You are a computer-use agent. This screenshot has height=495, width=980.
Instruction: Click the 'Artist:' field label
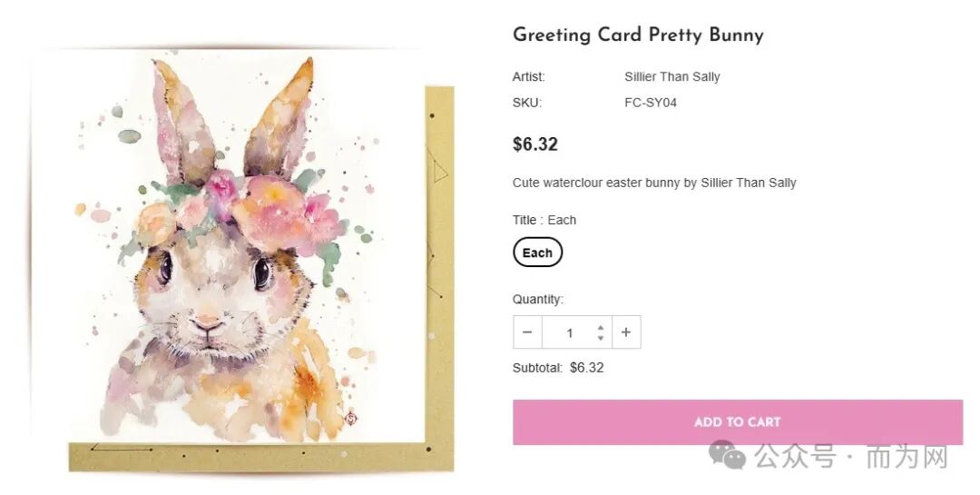click(x=529, y=77)
